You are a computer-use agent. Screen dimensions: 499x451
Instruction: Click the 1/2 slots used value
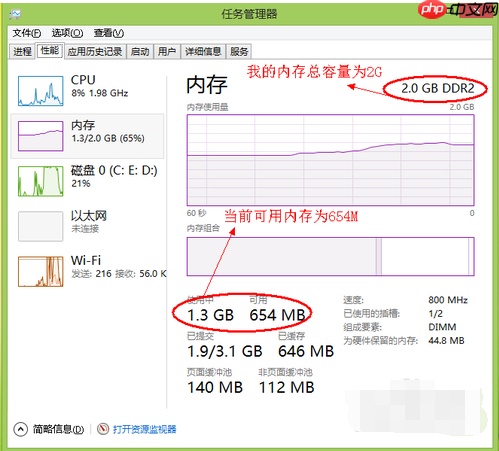click(x=435, y=314)
